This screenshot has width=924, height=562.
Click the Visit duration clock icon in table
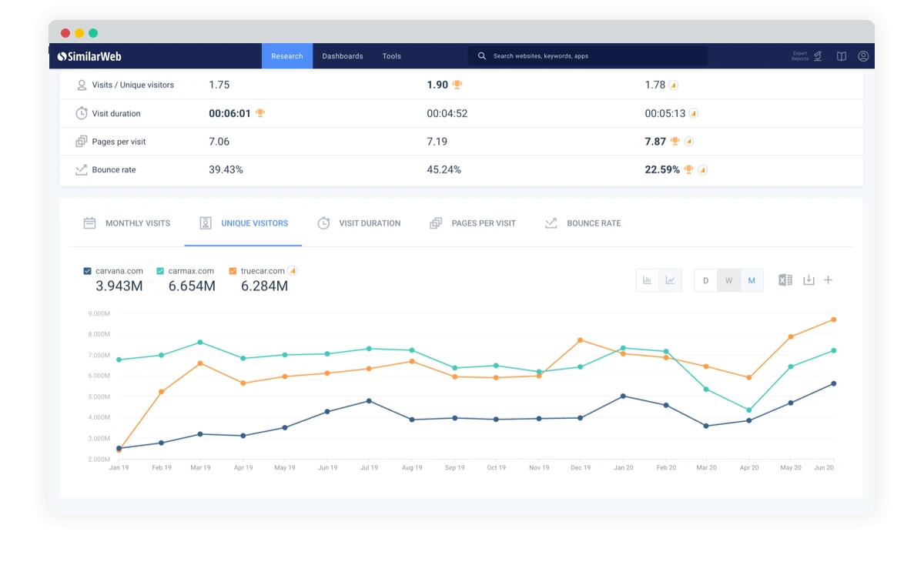tap(81, 113)
